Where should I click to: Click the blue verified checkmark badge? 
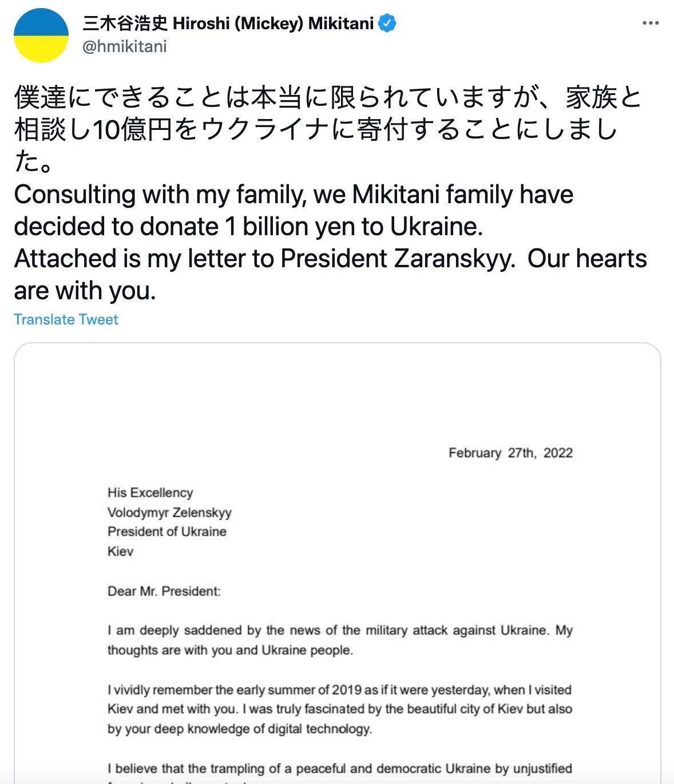click(387, 23)
